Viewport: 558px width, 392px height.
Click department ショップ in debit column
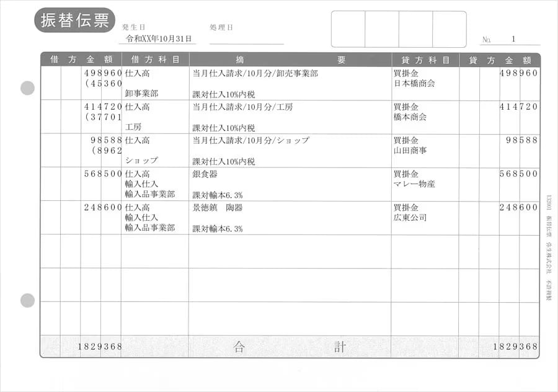[x=141, y=160]
